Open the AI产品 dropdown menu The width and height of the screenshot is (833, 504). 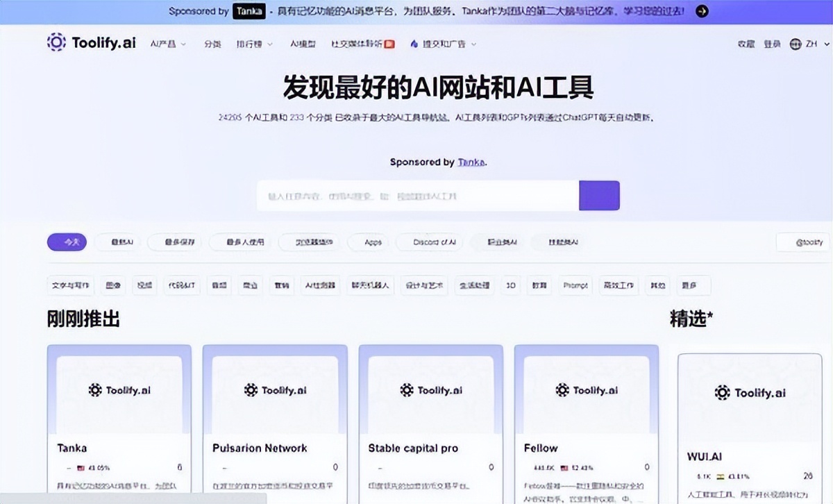tap(168, 44)
